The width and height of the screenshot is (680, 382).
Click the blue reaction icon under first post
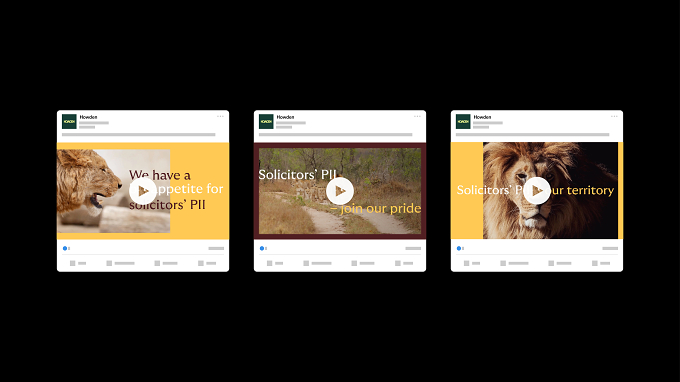coord(65,248)
